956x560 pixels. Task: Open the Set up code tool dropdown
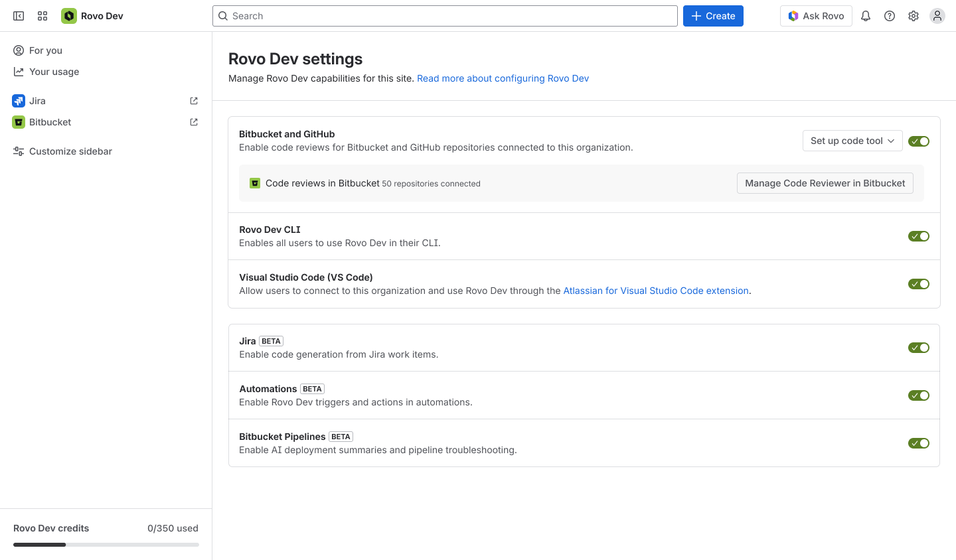852,141
